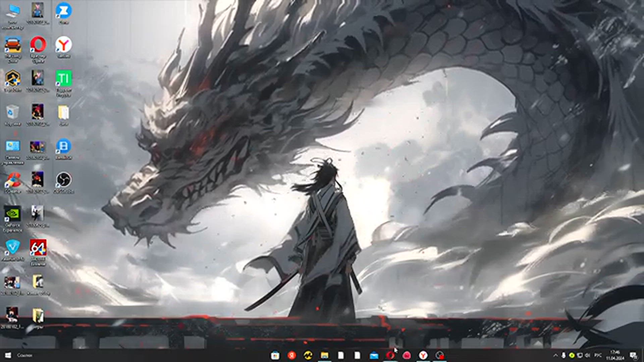Open the volume control in system tray
This screenshot has width=644, height=362.
tap(588, 355)
